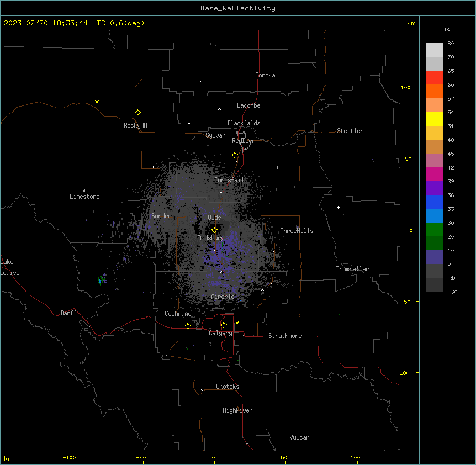Click the Banff town label
This screenshot has height=465, width=476.
click(68, 313)
